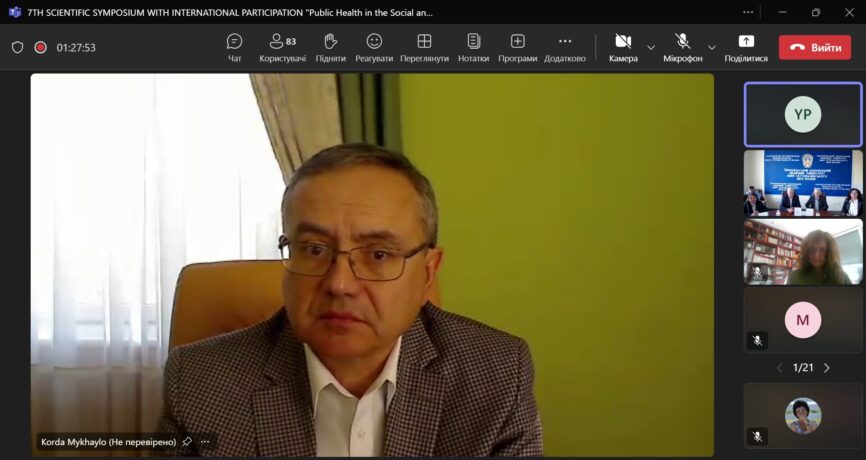866x460 pixels.
Task: Open Реагувати reactions menu
Action: [x=374, y=46]
